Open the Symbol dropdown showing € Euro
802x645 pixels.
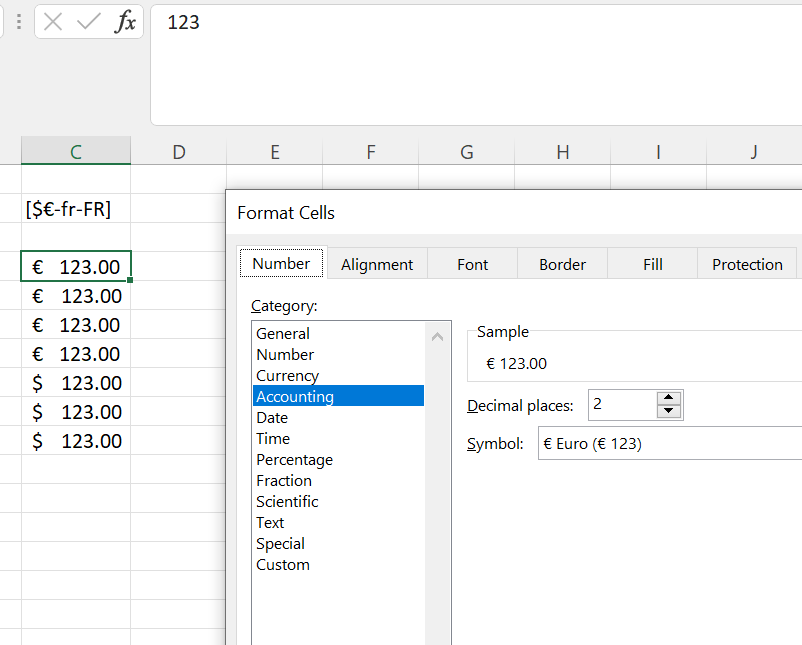click(670, 443)
